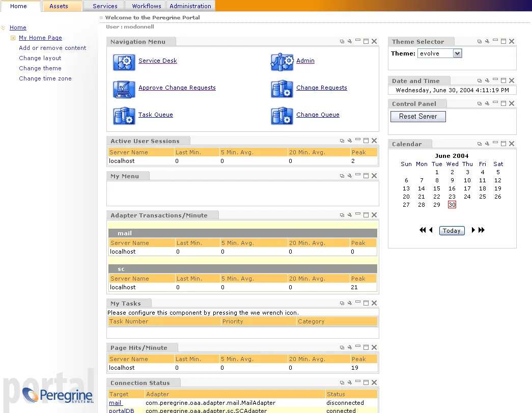
Task: Open the Service Desk gear icon
Action: point(124,63)
